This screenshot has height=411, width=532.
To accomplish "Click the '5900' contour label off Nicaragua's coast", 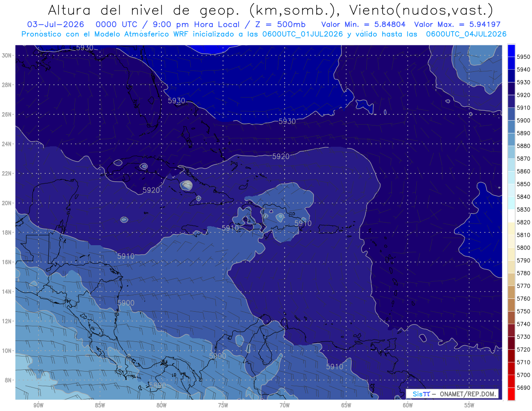I will click(x=126, y=303).
